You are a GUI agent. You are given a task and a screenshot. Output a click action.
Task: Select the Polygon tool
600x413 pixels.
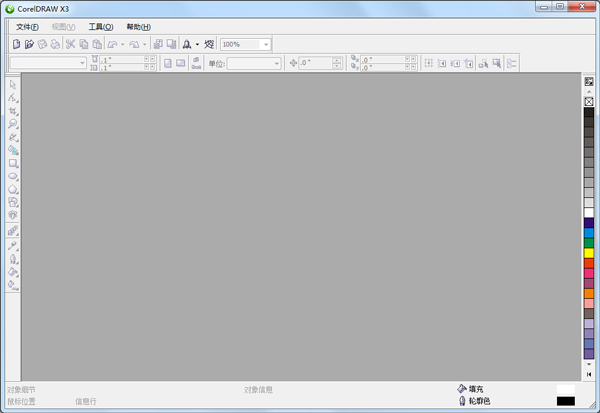[x=13, y=189]
